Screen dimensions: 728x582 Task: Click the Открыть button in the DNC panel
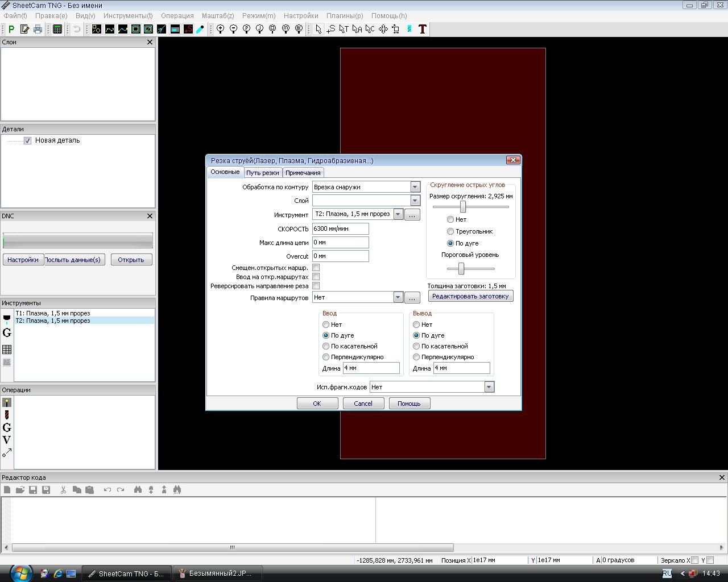click(x=131, y=260)
